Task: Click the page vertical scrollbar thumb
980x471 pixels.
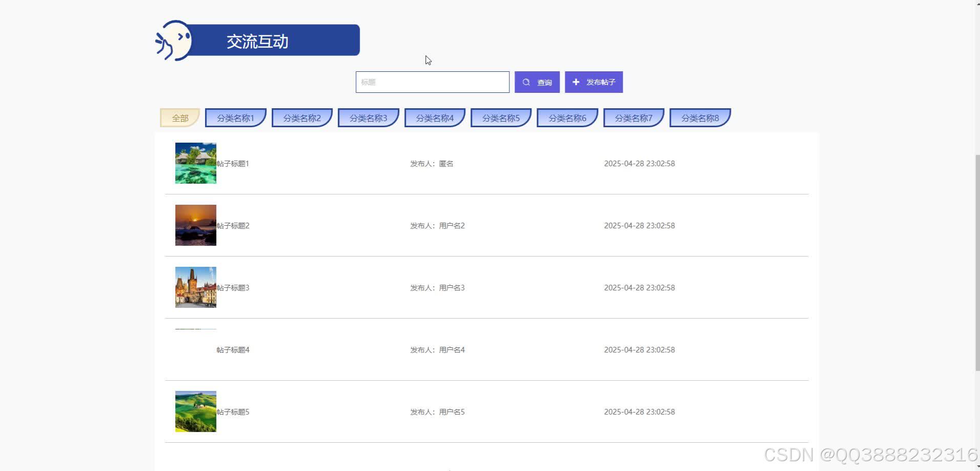Action: point(977,262)
